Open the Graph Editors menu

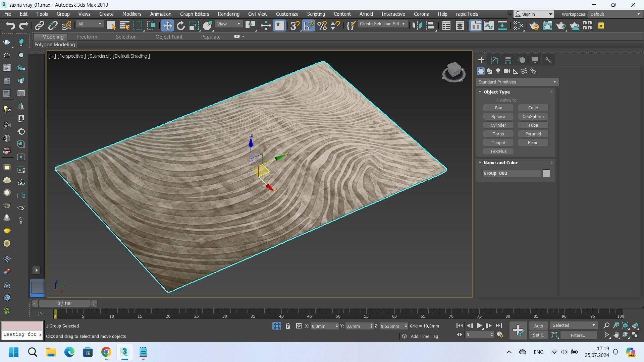pyautogui.click(x=195, y=14)
